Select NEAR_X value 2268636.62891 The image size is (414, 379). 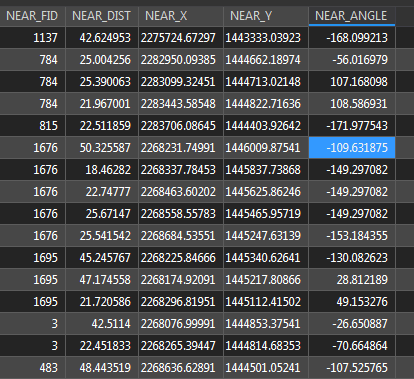(x=180, y=368)
